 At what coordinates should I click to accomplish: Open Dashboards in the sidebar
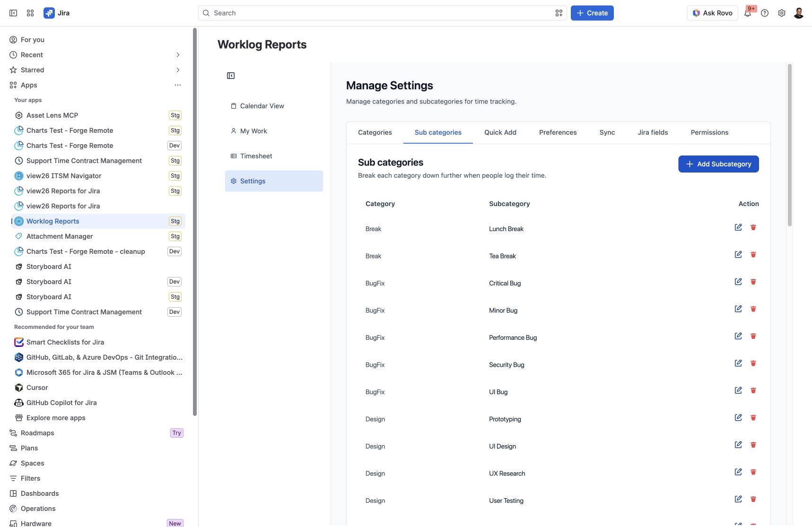(x=96, y=493)
